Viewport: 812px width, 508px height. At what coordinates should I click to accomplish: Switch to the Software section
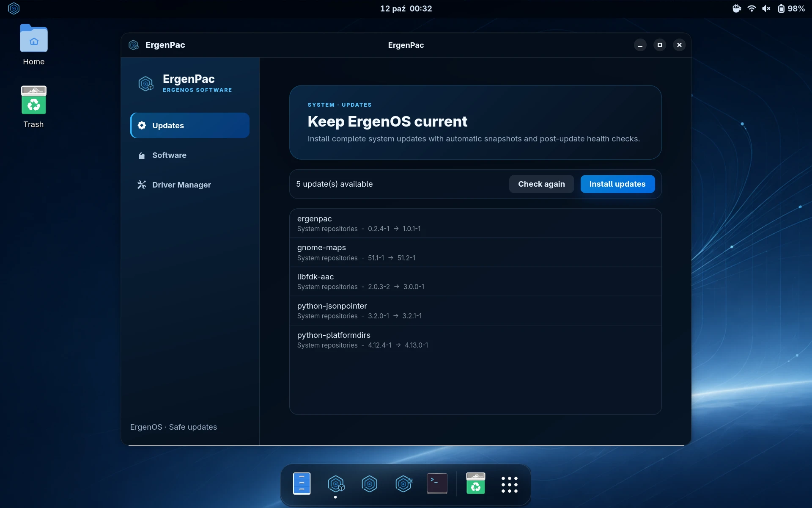(189, 155)
